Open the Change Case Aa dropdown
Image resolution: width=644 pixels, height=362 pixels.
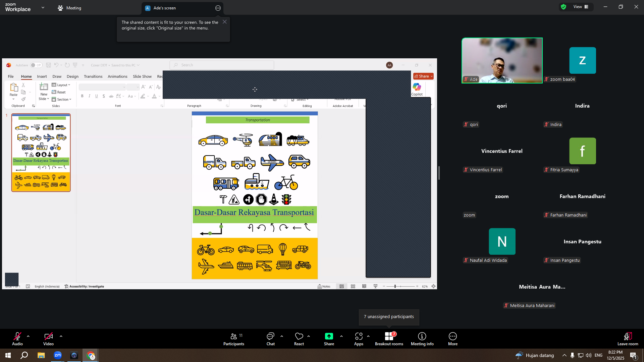[132, 96]
